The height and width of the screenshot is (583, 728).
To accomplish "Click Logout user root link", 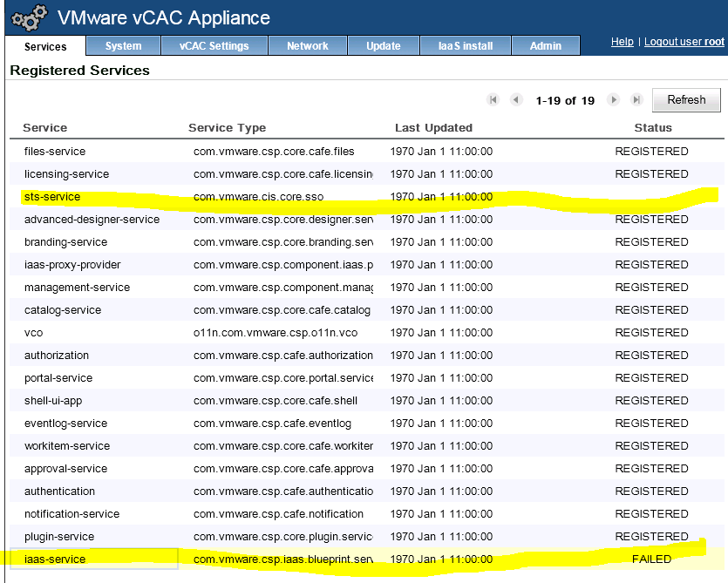I will (684, 42).
